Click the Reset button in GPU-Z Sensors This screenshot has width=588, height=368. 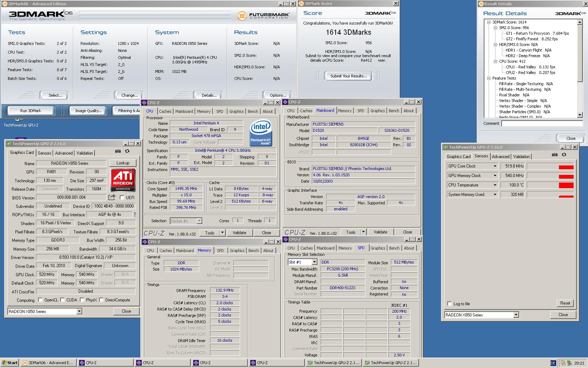pos(565,303)
